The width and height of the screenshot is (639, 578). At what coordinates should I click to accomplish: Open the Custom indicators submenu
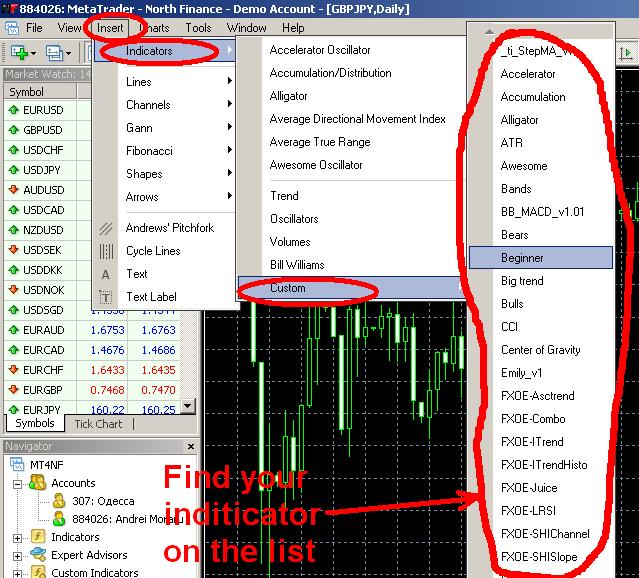coord(351,288)
